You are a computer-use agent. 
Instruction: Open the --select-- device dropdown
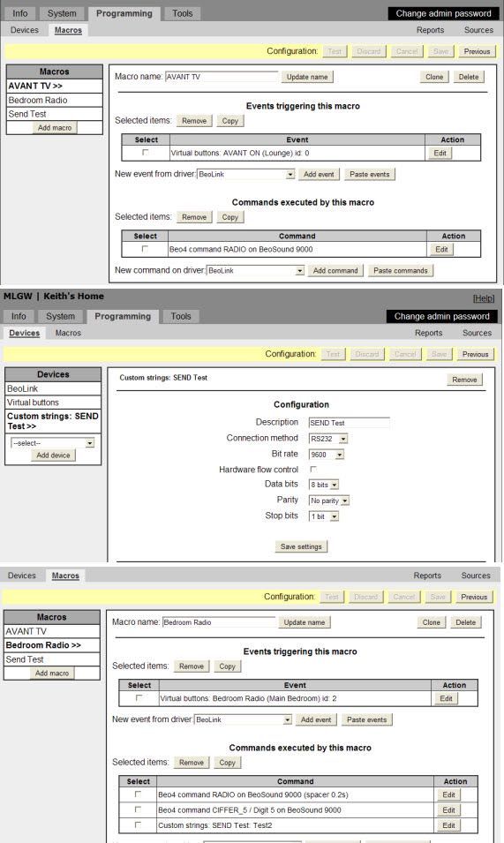pos(53,443)
